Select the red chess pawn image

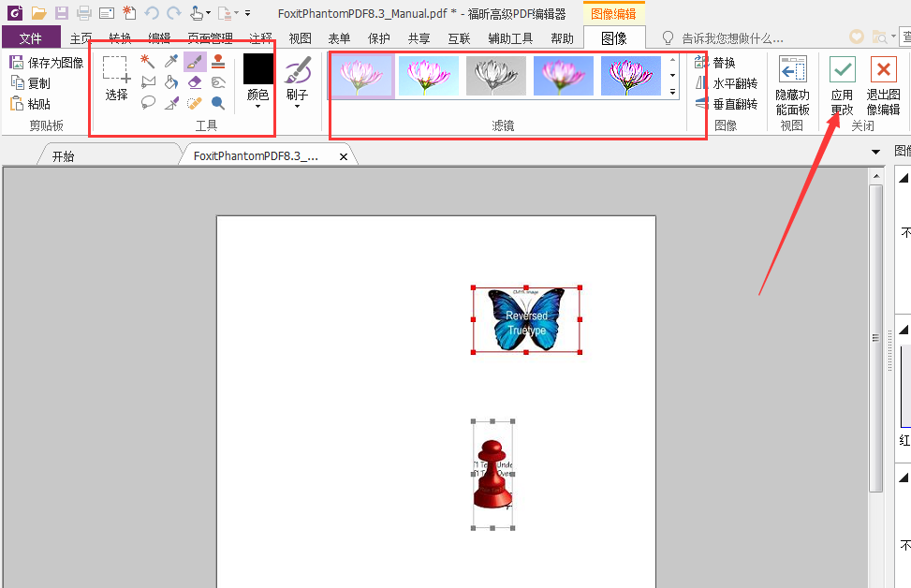click(x=492, y=475)
